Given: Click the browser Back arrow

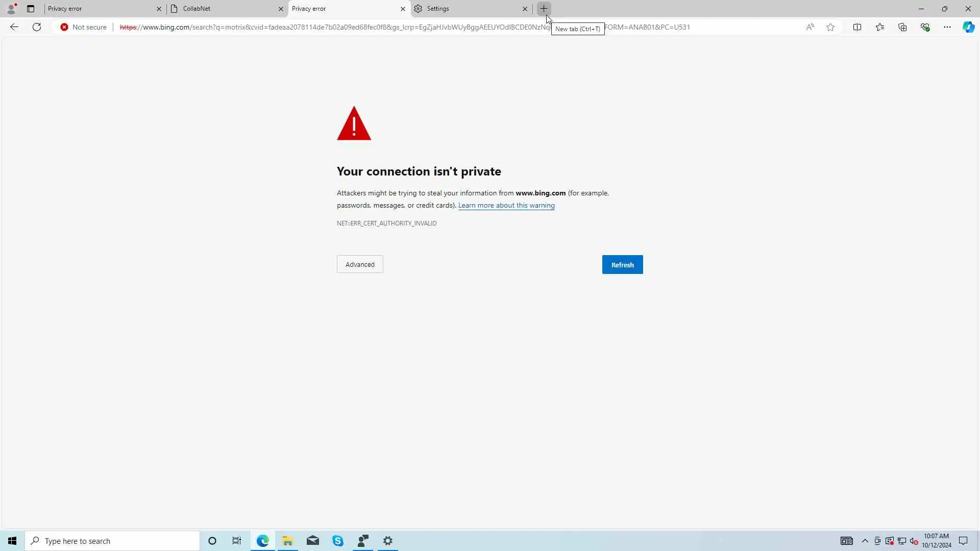Looking at the screenshot, I should tap(14, 27).
